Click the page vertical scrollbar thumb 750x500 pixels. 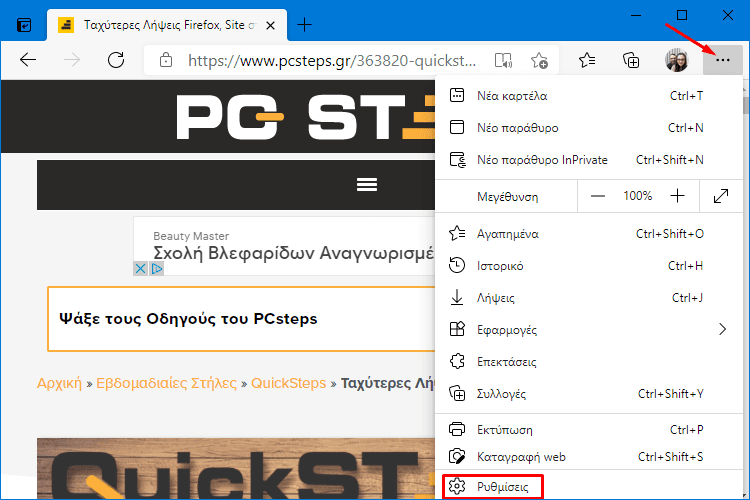point(746,105)
